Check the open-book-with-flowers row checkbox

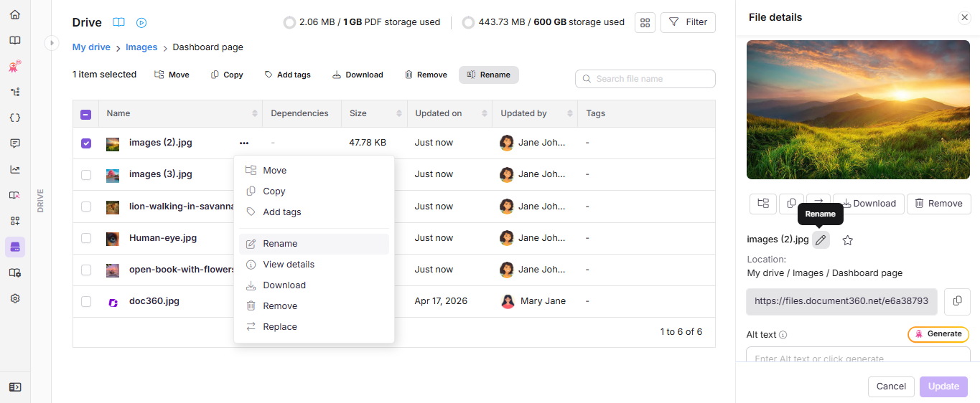[86, 270]
